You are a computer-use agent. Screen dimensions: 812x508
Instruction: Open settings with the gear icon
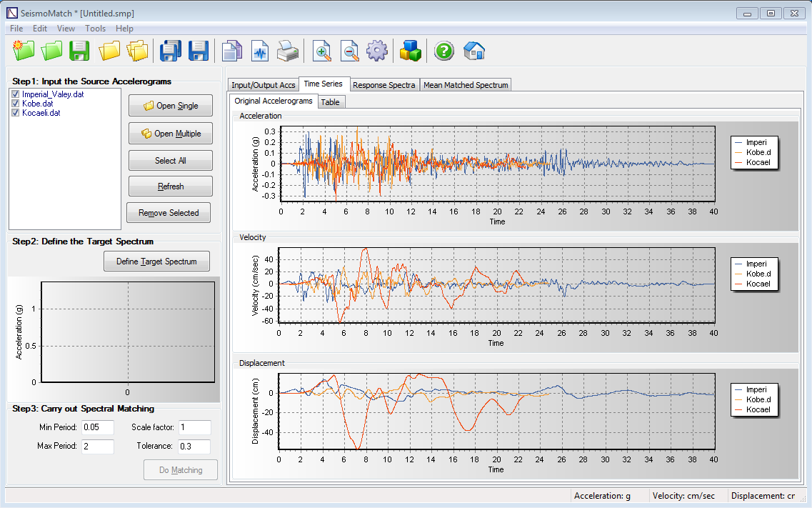tap(376, 51)
